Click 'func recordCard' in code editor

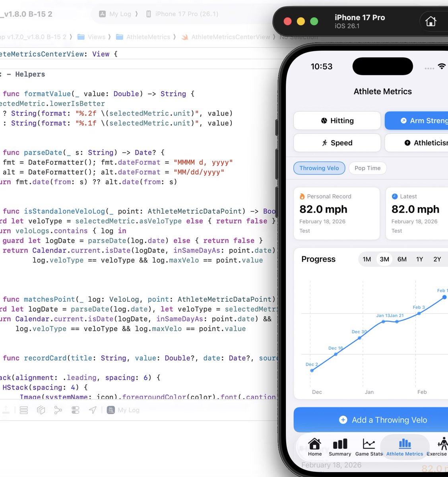(35, 358)
